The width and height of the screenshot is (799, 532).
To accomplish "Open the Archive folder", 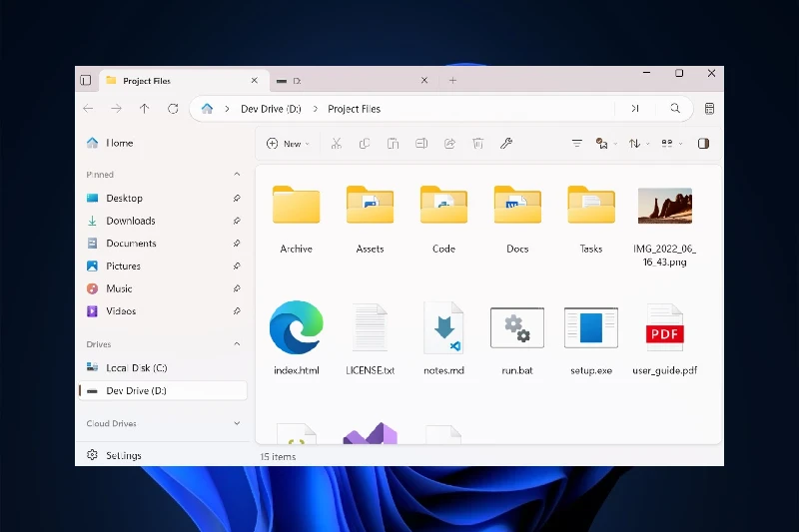I will (296, 220).
